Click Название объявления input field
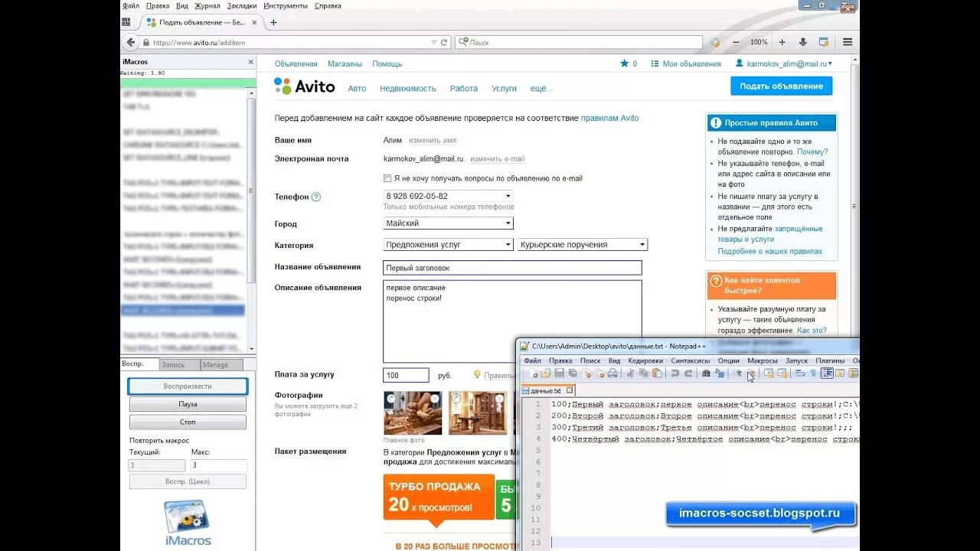Image resolution: width=980 pixels, height=551 pixels. coord(512,268)
